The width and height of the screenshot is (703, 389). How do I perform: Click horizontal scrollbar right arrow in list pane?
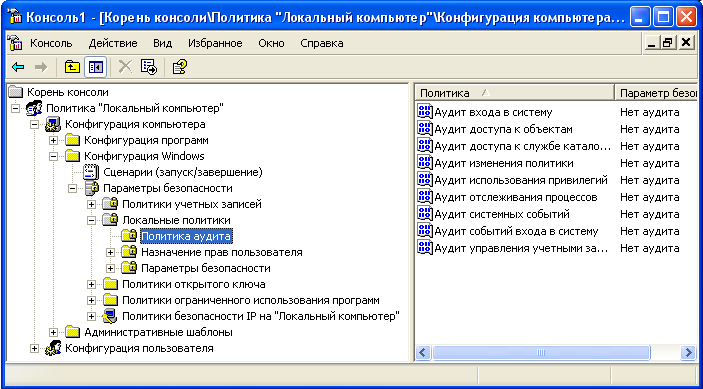point(688,352)
